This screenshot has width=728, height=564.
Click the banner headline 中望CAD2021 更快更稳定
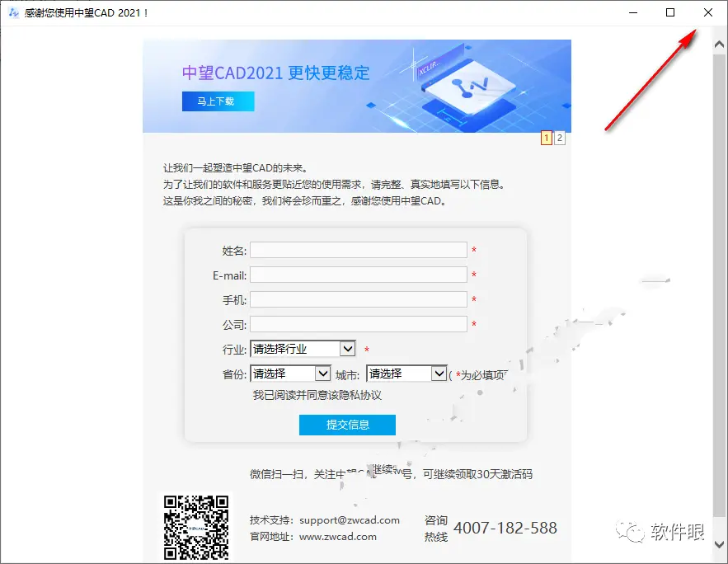pyautogui.click(x=276, y=73)
